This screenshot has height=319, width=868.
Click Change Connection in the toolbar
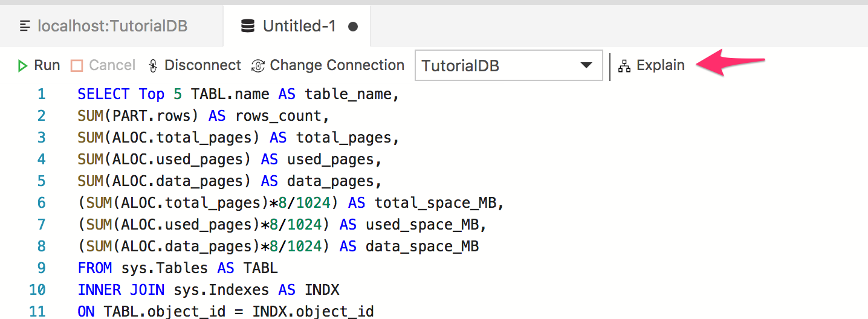tap(328, 65)
